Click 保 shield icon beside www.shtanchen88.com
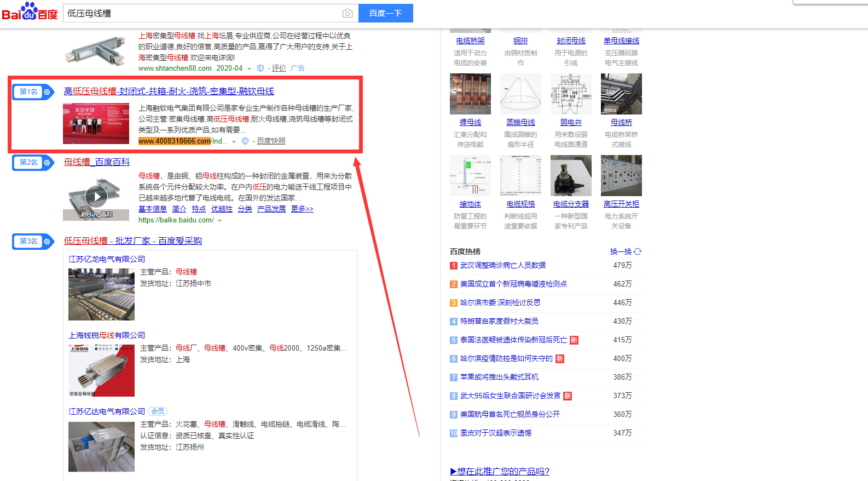 click(x=261, y=68)
